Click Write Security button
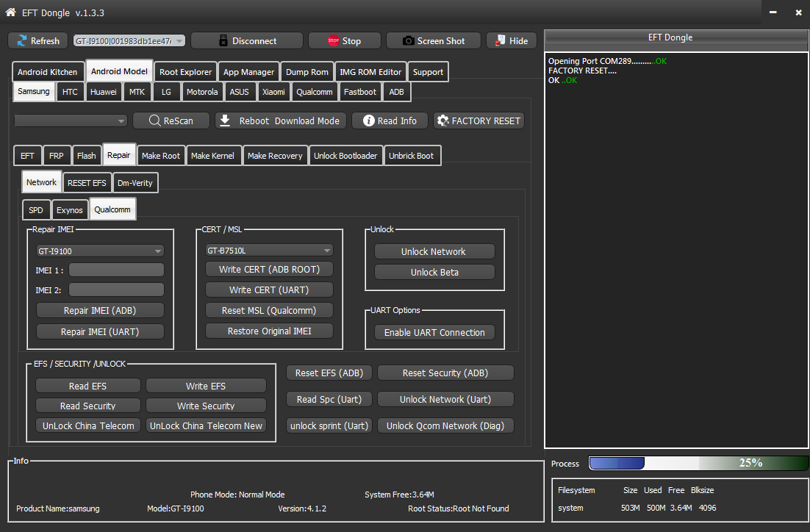 click(x=206, y=406)
